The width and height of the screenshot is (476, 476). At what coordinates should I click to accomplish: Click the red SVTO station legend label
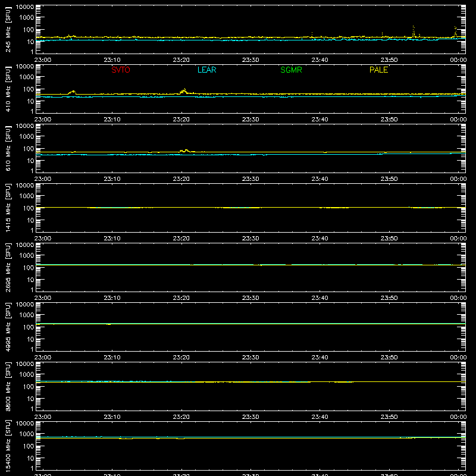click(121, 70)
